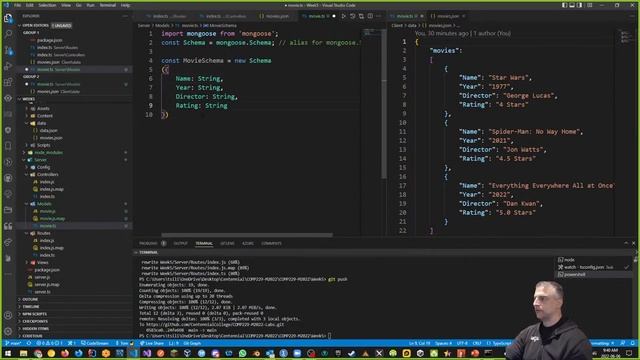
Task: Click the "Star Wars" value in movies.json
Action: tap(510, 78)
